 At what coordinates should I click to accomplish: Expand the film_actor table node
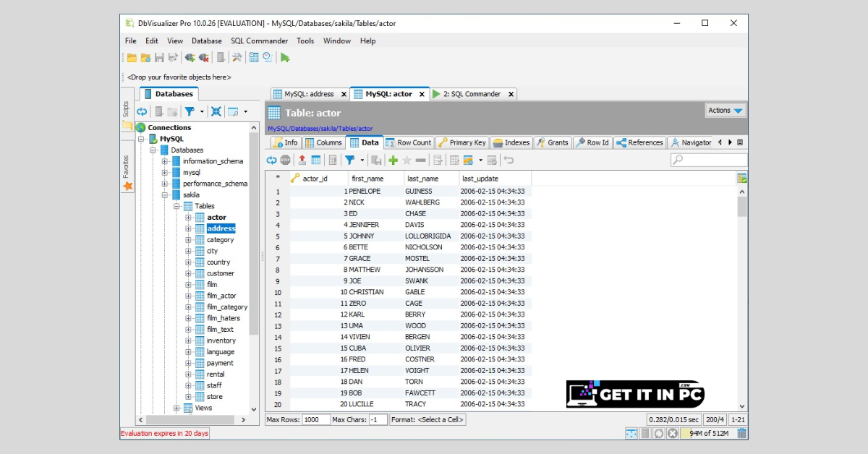click(188, 296)
